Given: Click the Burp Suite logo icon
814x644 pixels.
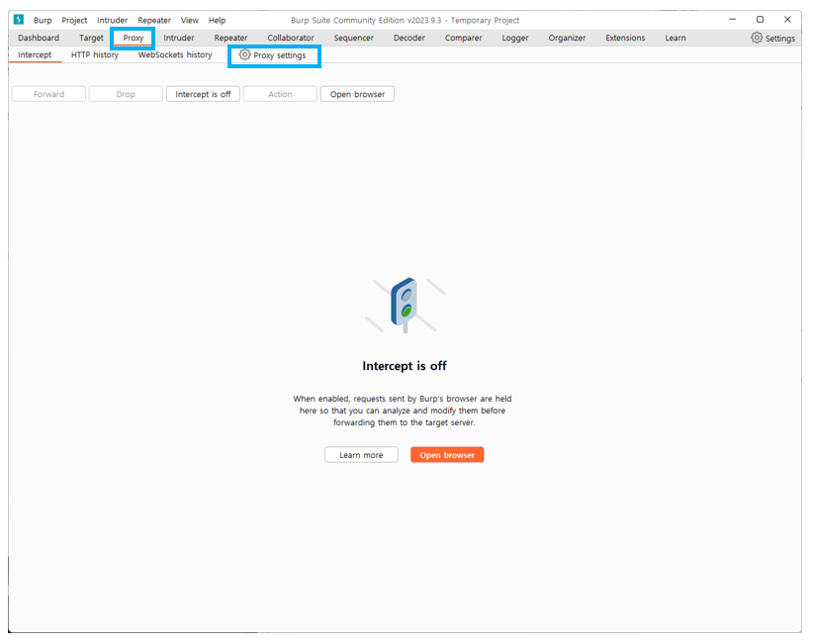Looking at the screenshot, I should click(x=19, y=19).
